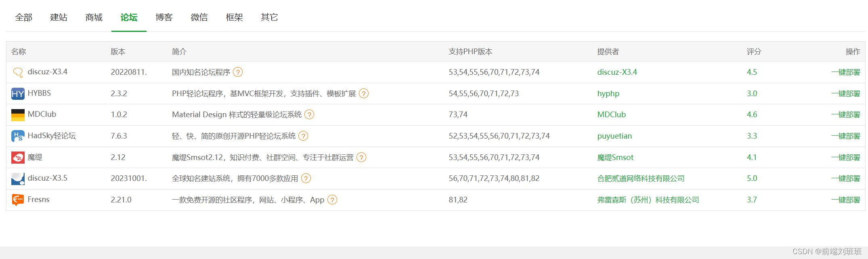Viewport: 868px width, 259px height.
Task: Click the discuz-X3.5 name text
Action: point(47,178)
